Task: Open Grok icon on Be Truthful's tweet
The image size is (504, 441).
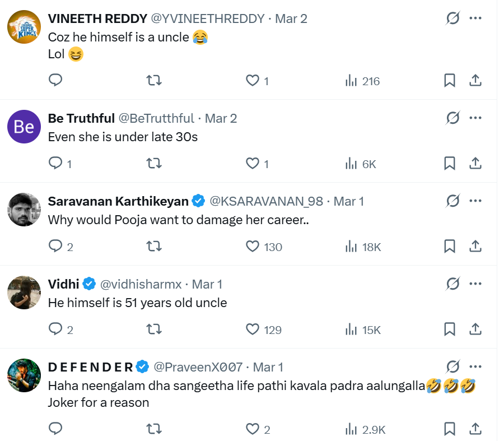Action: 452,118
